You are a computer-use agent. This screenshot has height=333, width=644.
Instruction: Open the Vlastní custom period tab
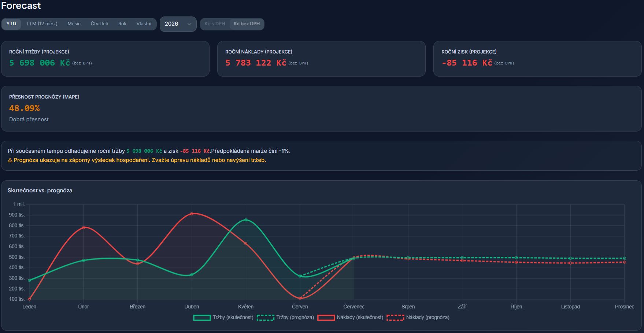tap(144, 24)
